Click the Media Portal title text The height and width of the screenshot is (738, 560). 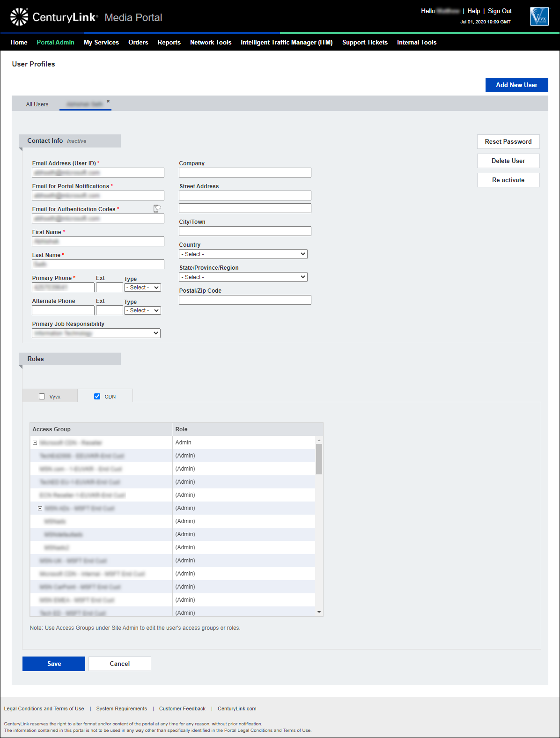tap(133, 17)
